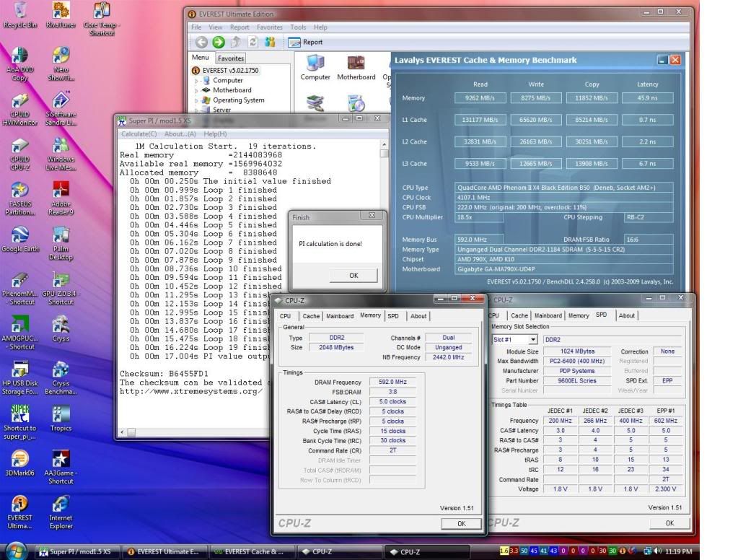Launch SiSoftware Sandra desktop icon
Image resolution: width=738 pixels, height=560 pixels.
(61, 109)
